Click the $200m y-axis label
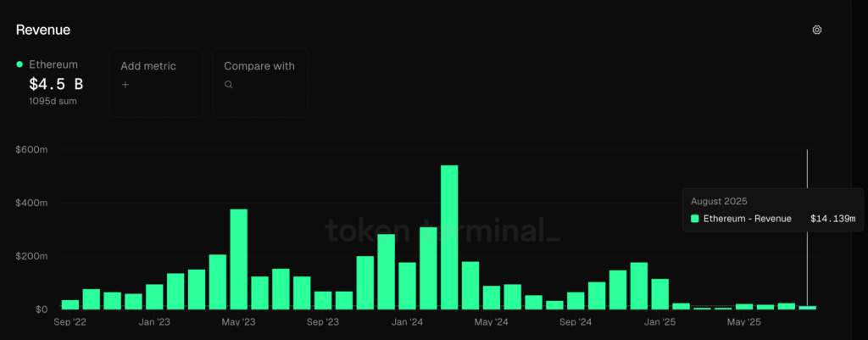868x340 pixels. click(33, 256)
